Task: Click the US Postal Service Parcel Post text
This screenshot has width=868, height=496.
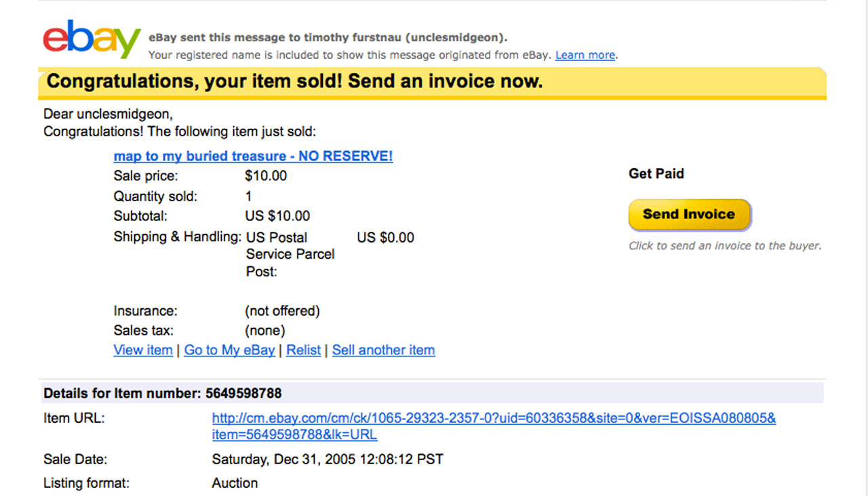Action: click(x=290, y=255)
